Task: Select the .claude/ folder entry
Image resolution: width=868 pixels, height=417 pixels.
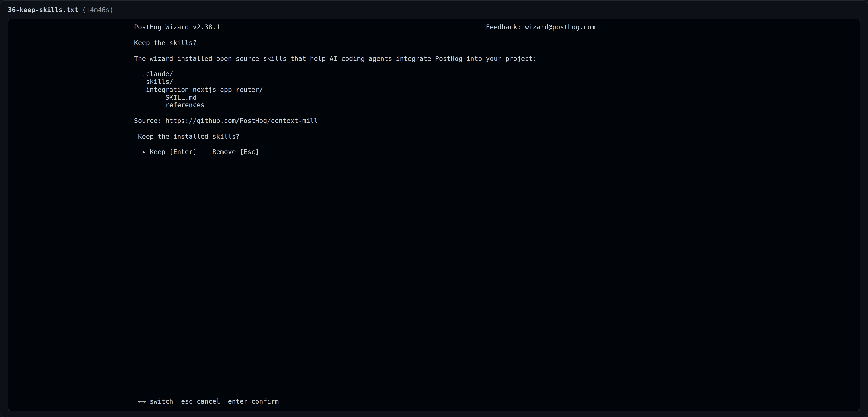Action: pyautogui.click(x=158, y=74)
